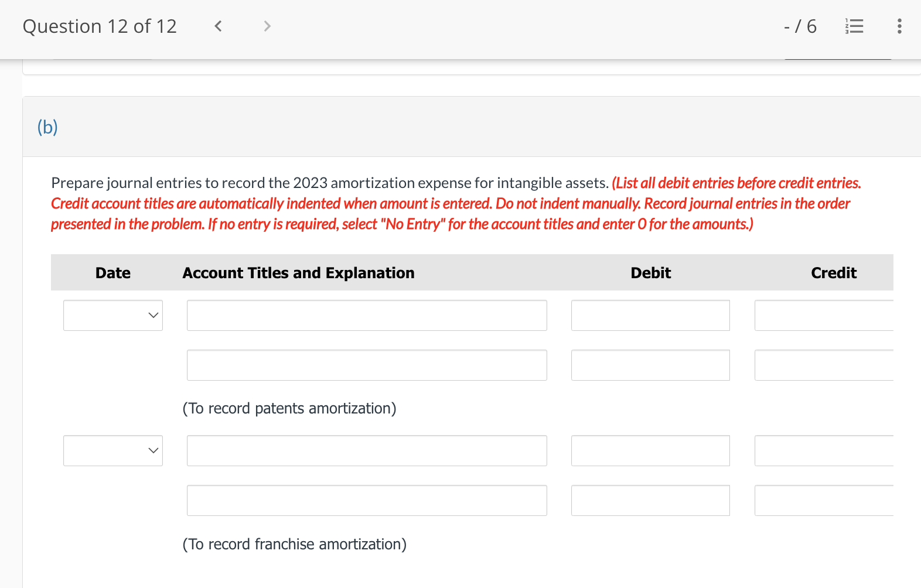The height and width of the screenshot is (588, 921).
Task: Open the three-dot more options menu
Action: click(899, 26)
